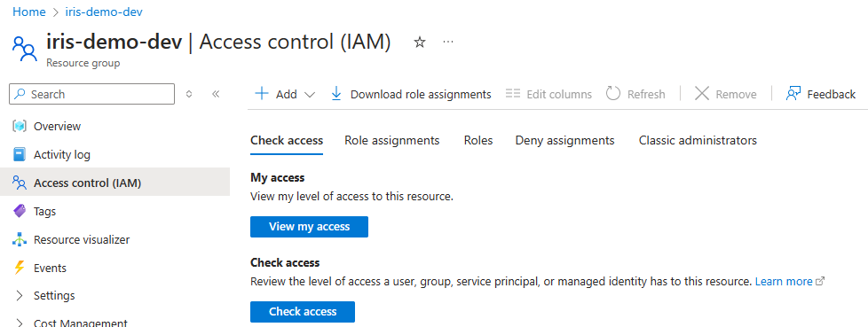Click the search magnifier icon
Screen dimensions: 868x327
20,94
